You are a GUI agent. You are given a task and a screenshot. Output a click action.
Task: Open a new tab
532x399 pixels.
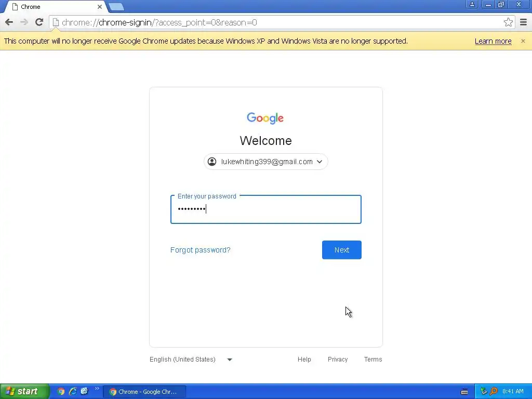pos(116,7)
